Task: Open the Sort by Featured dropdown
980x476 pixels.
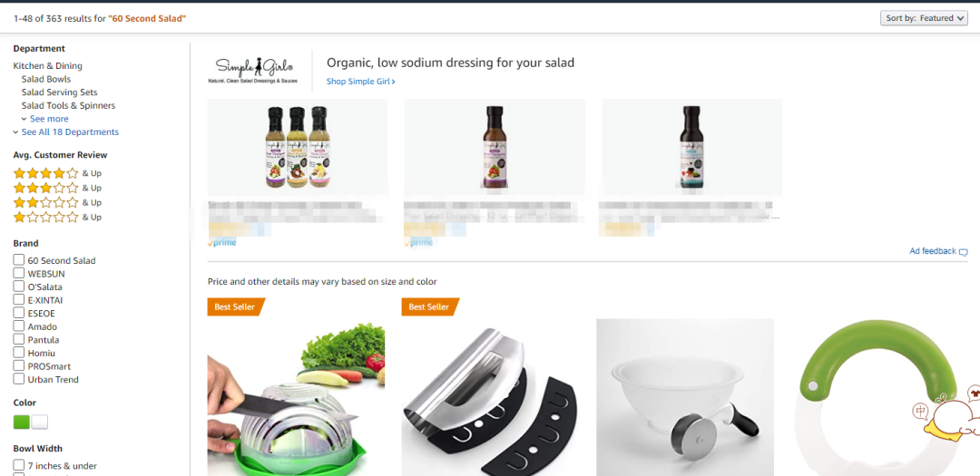Action: 924,18
